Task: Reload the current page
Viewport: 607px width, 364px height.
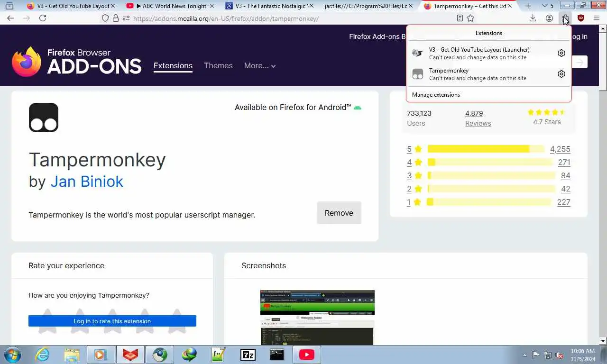Action: click(x=43, y=18)
